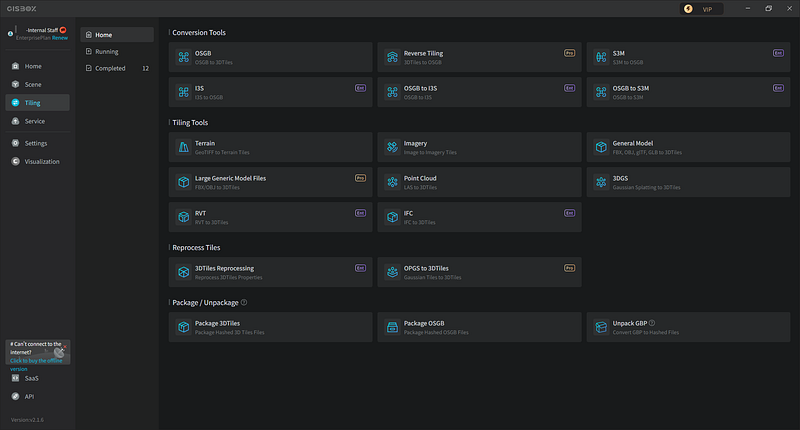Show the Completed tasks list
The width and height of the screenshot is (800, 430).
[117, 68]
